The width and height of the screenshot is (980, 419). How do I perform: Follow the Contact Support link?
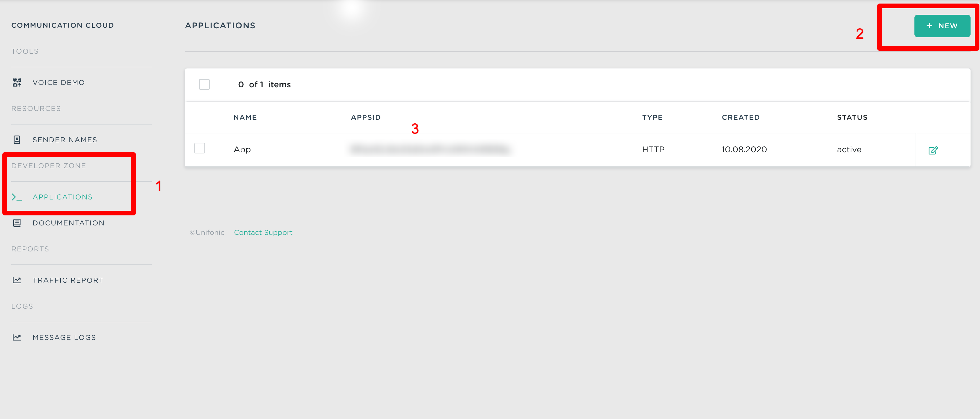[x=263, y=232]
